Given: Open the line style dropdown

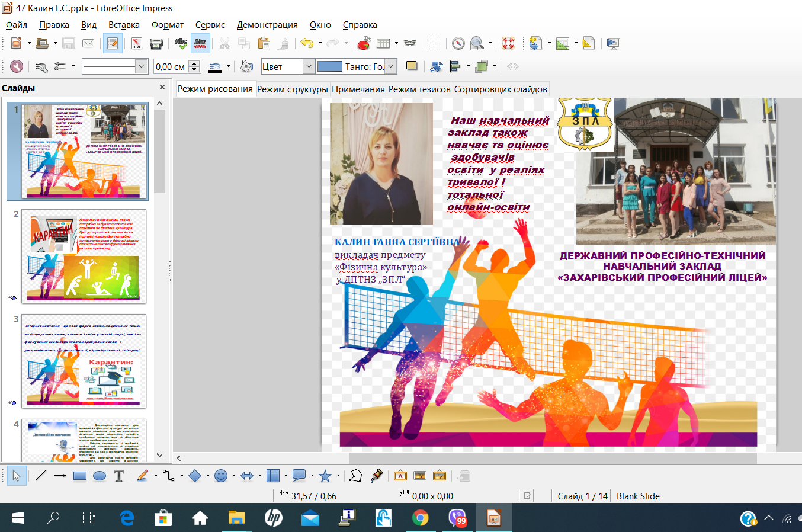Looking at the screenshot, I should coord(141,66).
